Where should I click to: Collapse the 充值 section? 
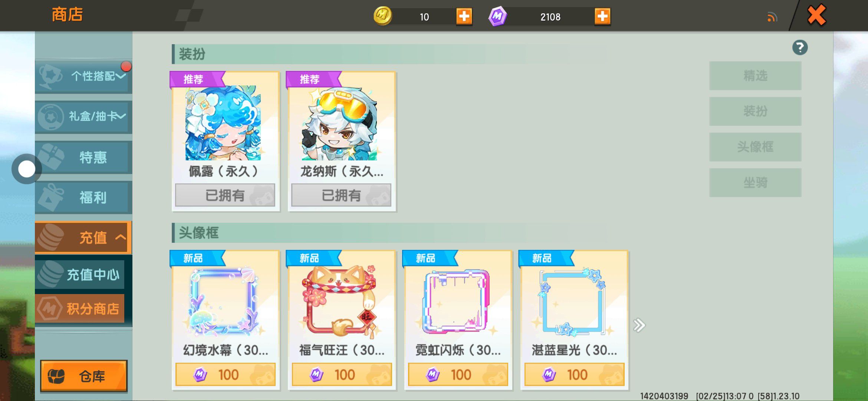pyautogui.click(x=83, y=238)
